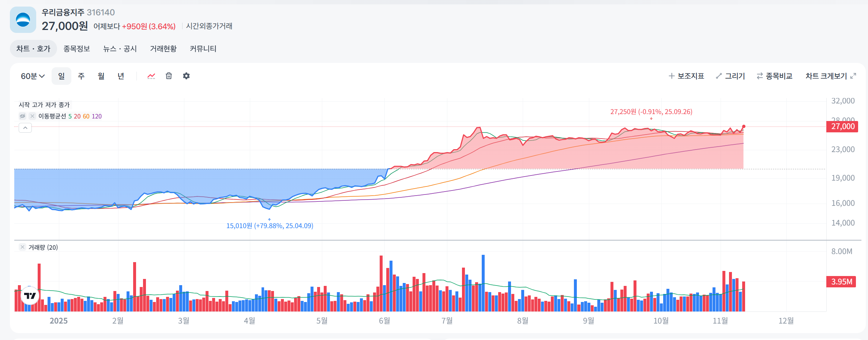The image size is (868, 340).
Task: Select the 일 daily chart period
Action: click(x=61, y=76)
